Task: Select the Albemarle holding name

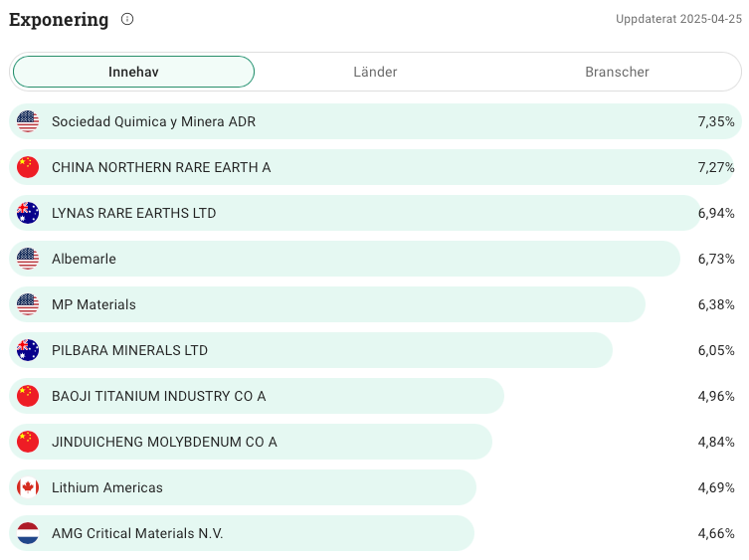Action: [x=84, y=259]
